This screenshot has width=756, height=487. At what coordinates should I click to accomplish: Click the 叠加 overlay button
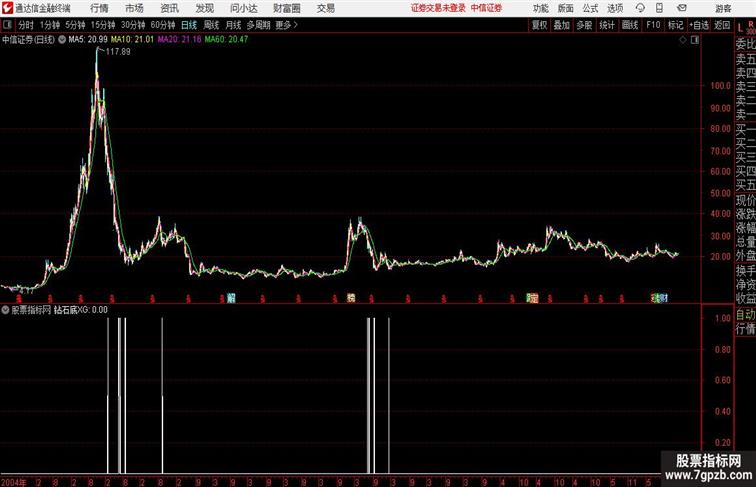point(561,25)
